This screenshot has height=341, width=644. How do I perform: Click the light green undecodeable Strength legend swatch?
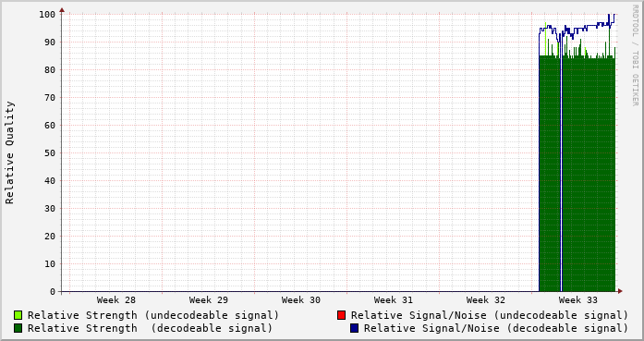click(18, 315)
